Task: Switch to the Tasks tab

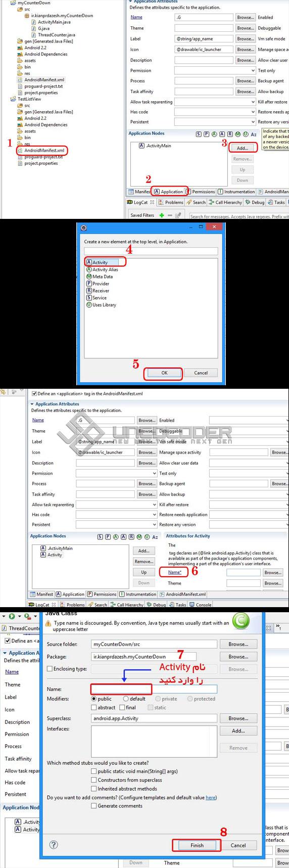Action: coord(276,202)
